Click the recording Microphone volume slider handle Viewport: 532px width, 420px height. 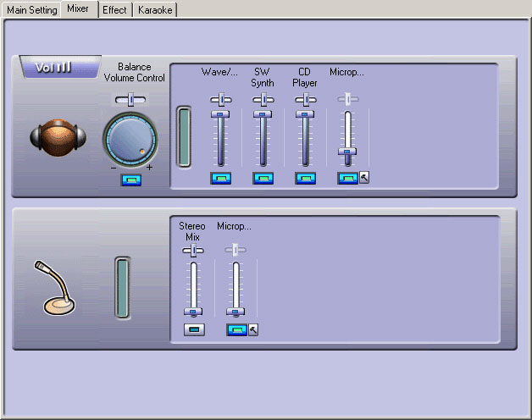point(236,312)
